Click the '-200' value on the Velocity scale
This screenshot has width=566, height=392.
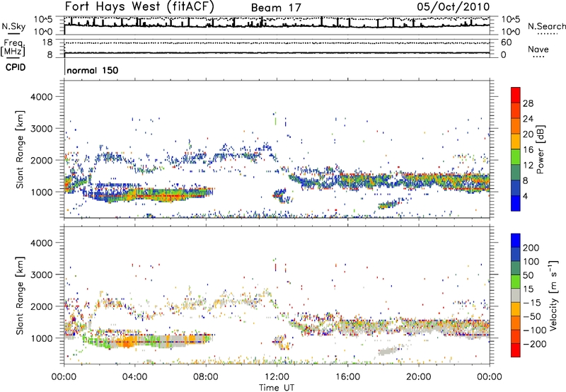click(x=535, y=344)
